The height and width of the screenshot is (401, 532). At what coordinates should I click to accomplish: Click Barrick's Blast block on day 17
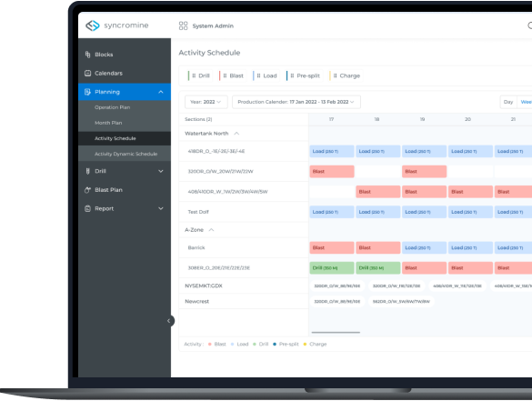(332, 247)
